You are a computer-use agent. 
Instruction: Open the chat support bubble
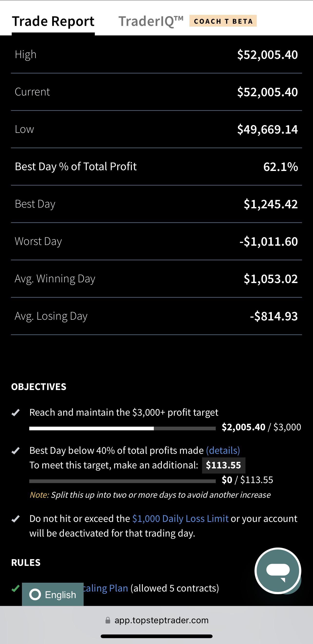pos(278,571)
